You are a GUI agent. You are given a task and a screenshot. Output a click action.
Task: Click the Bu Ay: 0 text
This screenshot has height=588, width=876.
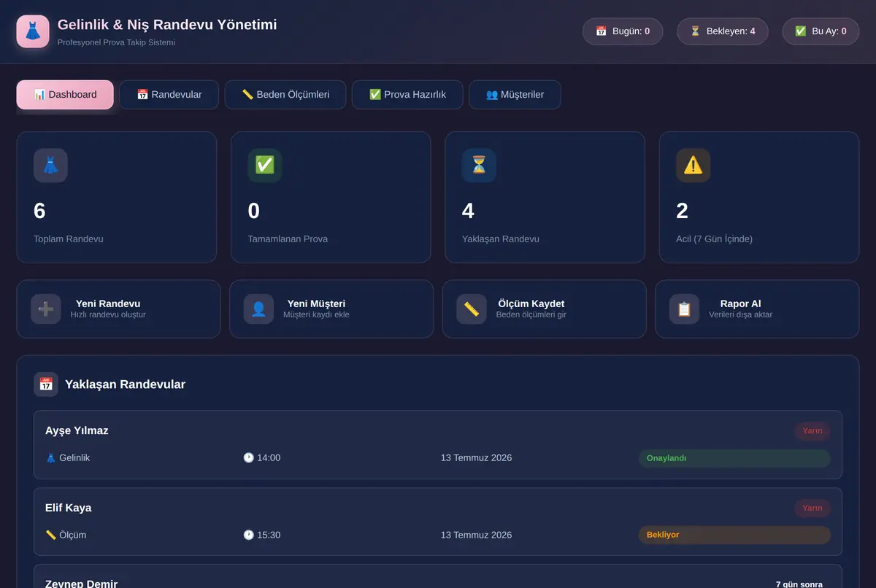coord(829,31)
